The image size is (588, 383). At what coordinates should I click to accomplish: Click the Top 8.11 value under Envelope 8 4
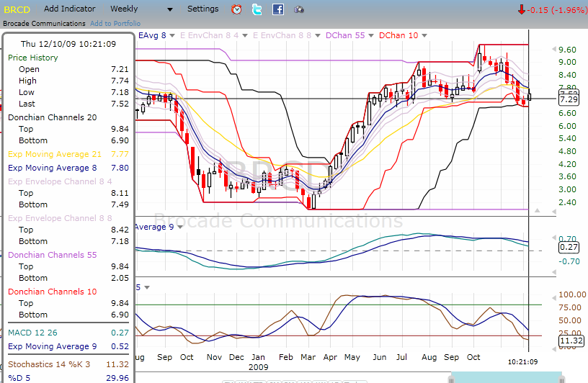point(120,193)
